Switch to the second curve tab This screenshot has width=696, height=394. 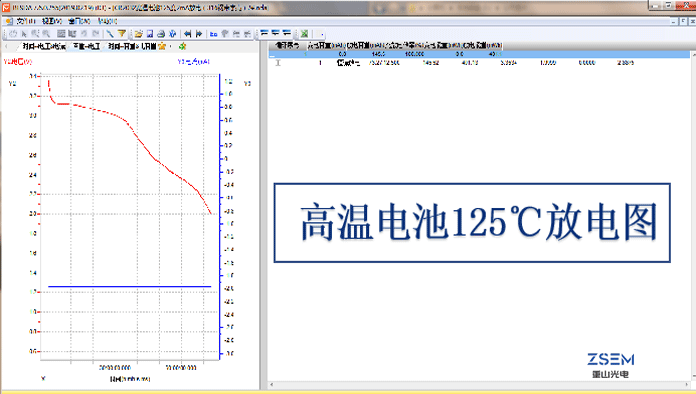86,46
